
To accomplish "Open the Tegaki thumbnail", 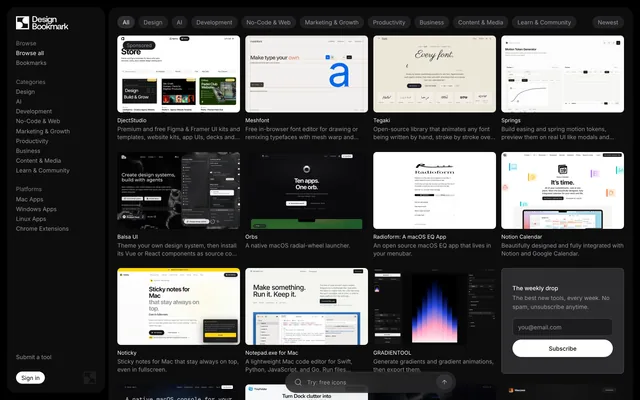I will [434, 74].
